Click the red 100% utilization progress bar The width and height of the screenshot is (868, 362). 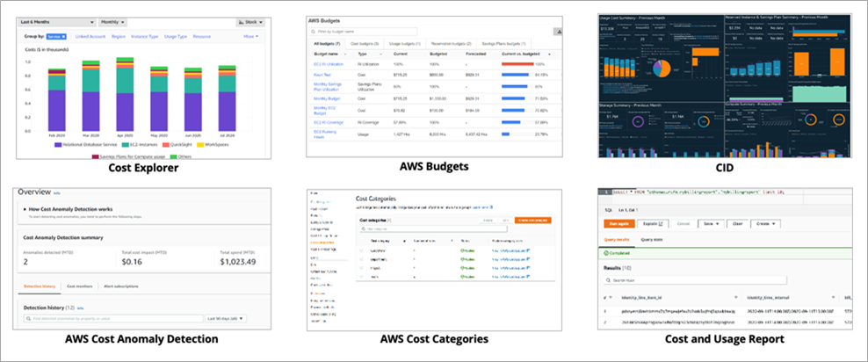[517, 64]
